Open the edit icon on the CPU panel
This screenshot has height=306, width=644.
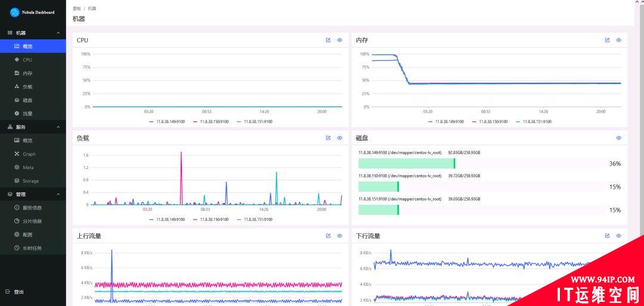coord(328,40)
